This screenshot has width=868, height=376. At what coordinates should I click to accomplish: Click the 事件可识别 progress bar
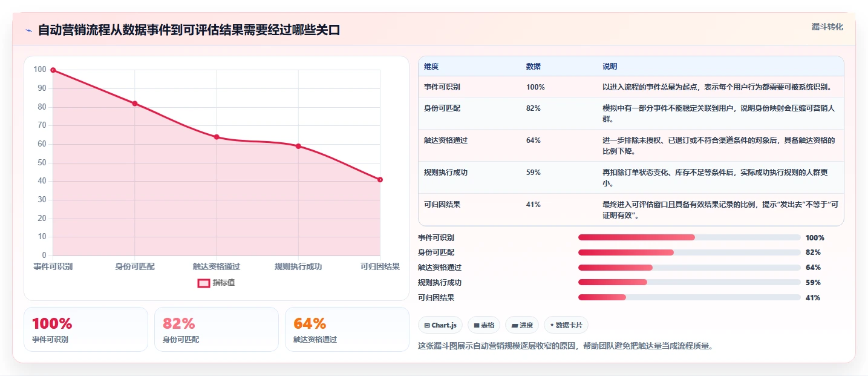coord(689,237)
